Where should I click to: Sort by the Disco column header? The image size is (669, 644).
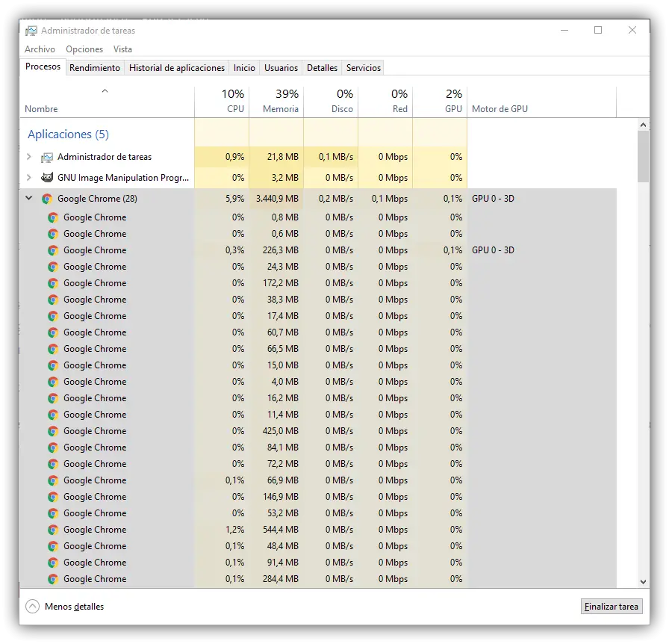331,101
